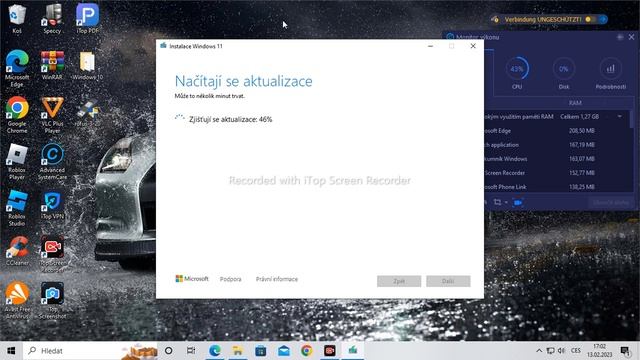The height and width of the screenshot is (360, 640).
Task: Open the iTop VPN desktop shortcut
Action: pyautogui.click(x=52, y=205)
